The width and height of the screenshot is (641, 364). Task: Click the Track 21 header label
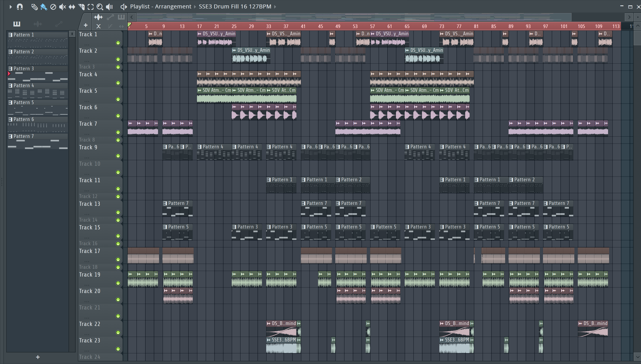pyautogui.click(x=89, y=308)
